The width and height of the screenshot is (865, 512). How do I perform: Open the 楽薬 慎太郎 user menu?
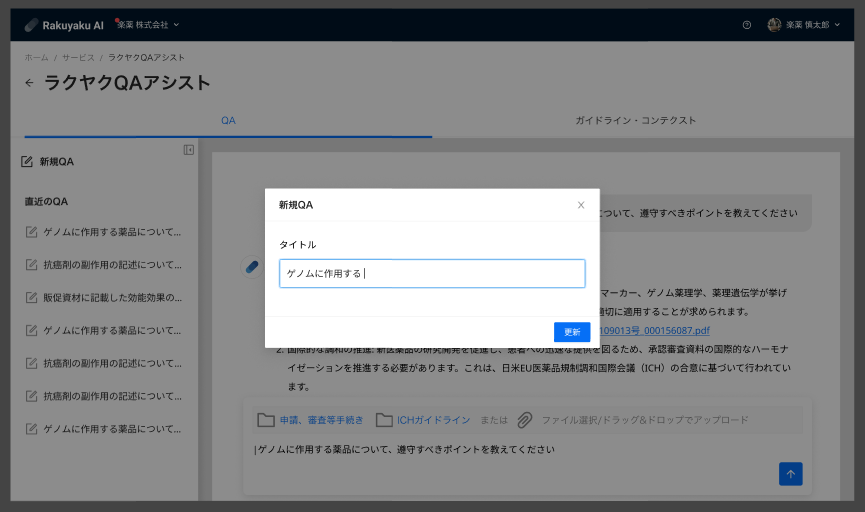(x=804, y=25)
